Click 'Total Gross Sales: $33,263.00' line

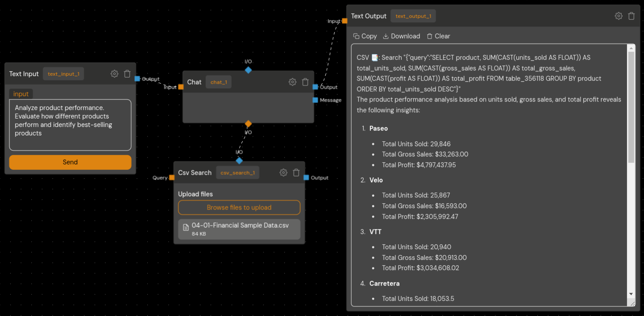pyautogui.click(x=425, y=154)
